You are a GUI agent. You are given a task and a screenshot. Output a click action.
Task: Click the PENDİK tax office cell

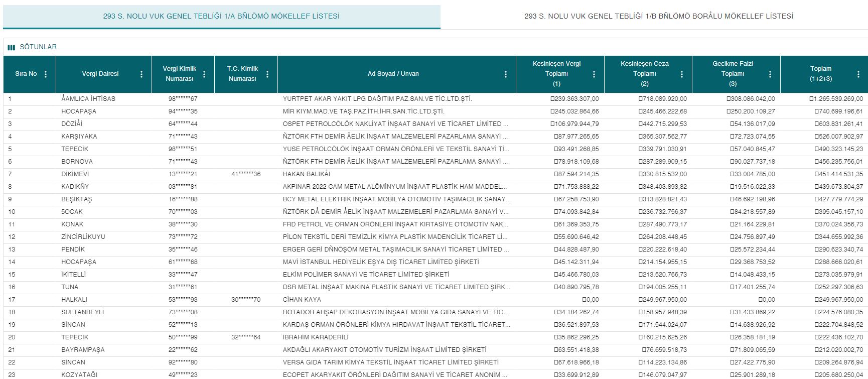(73, 249)
